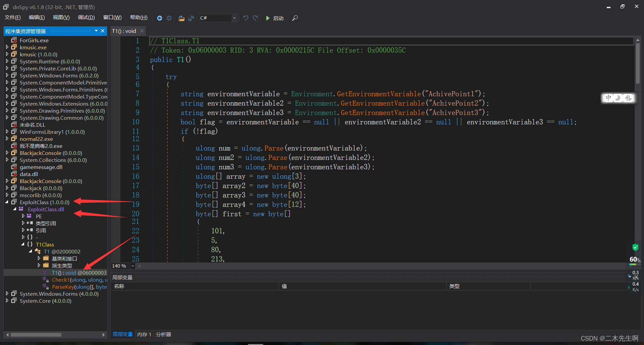The width and height of the screenshot is (644, 345).
Task: Select ForGirls.exe in the assembly tree
Action: (x=34, y=40)
